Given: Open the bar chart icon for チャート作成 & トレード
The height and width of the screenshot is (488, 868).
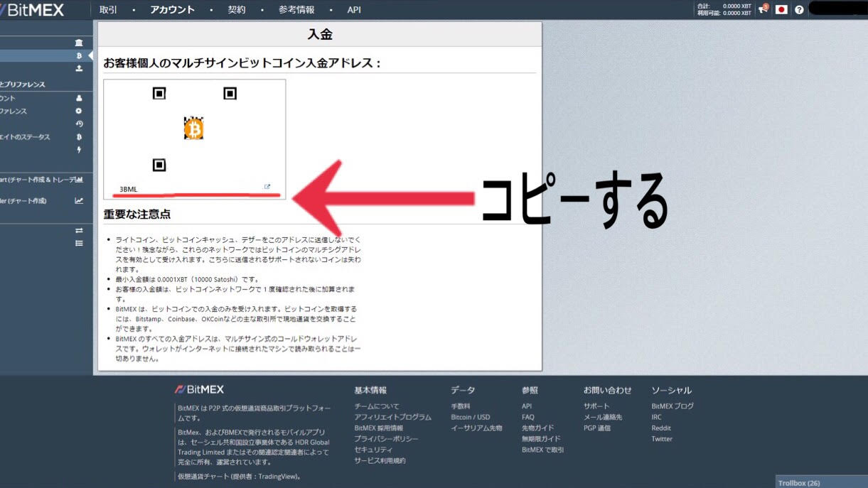Looking at the screenshot, I should point(79,180).
